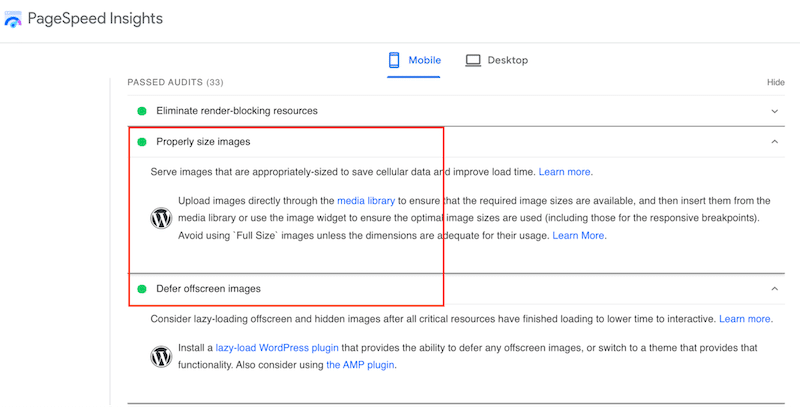Viewport: 800px width, 407px height.
Task: Click WordPress logo in Defer offscreen images section
Action: (x=161, y=357)
